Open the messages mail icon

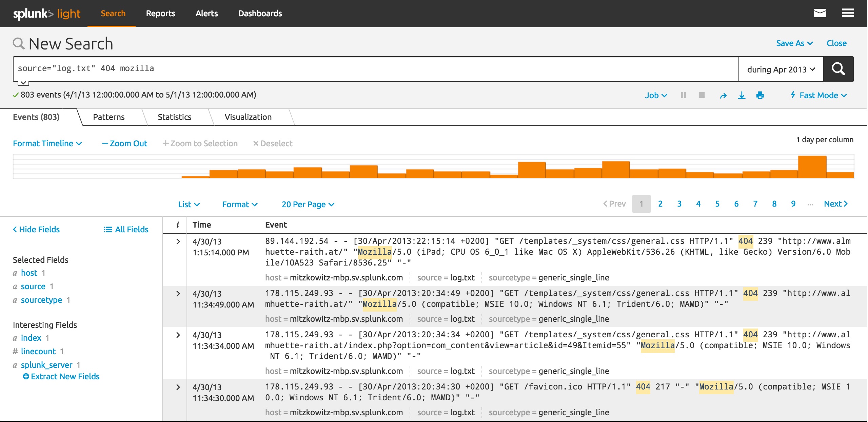[x=820, y=13]
